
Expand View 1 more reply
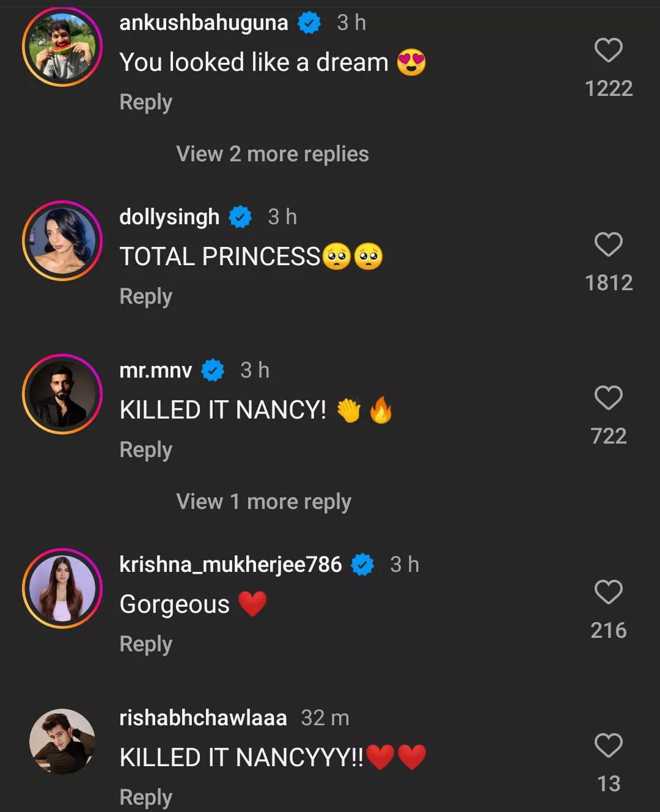pos(263,502)
